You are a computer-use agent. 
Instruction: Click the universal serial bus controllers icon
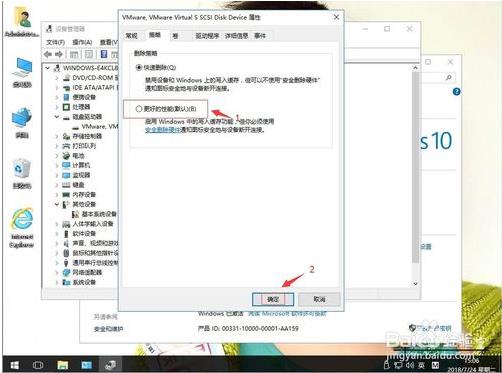[x=66, y=263]
